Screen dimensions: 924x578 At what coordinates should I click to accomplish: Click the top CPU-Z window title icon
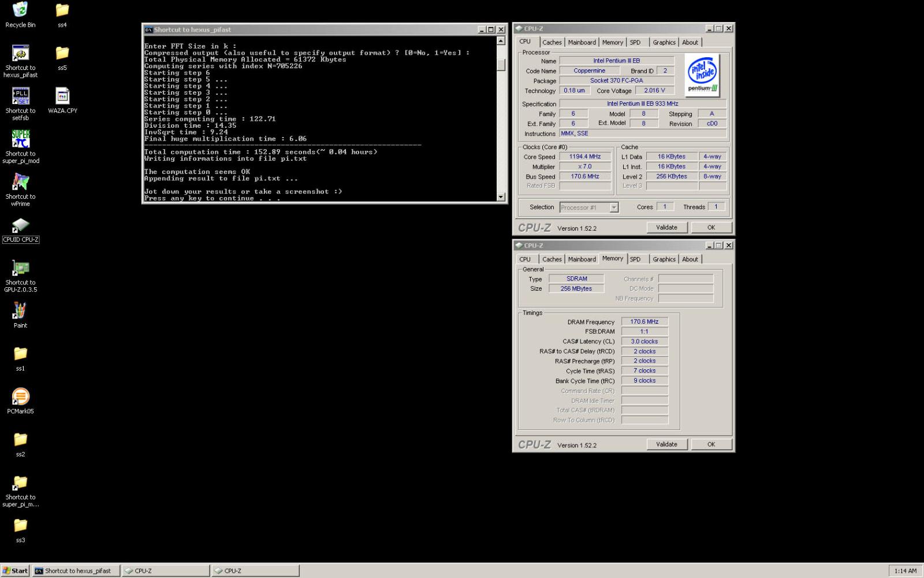519,28
